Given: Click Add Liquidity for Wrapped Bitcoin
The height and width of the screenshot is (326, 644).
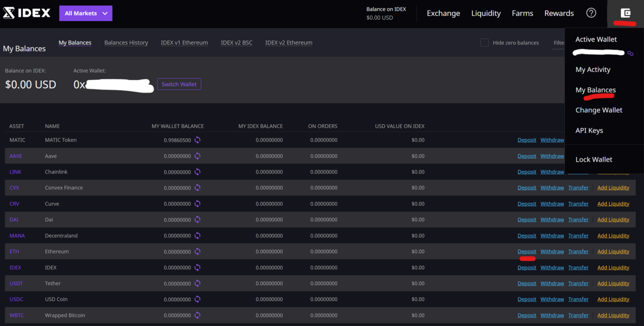Looking at the screenshot, I should [x=613, y=315].
